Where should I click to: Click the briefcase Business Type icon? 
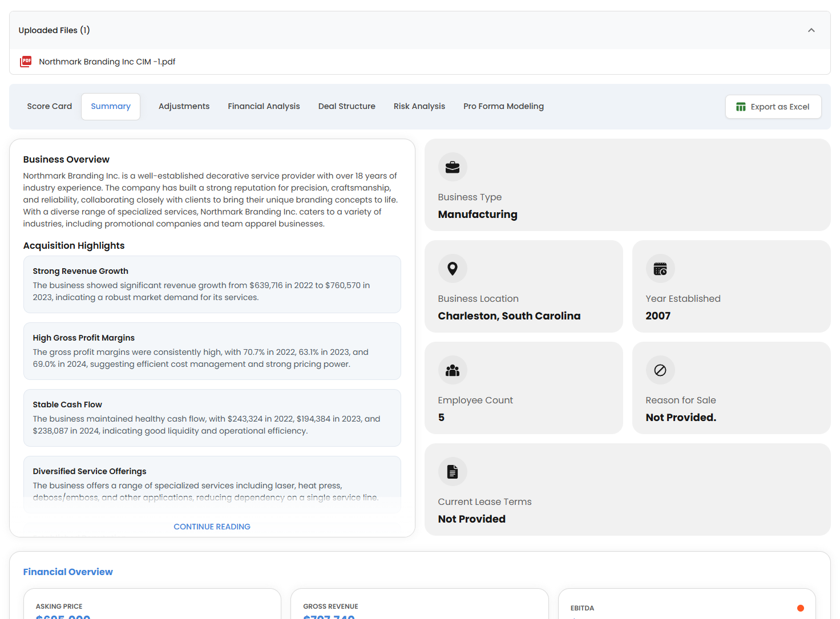point(453,167)
